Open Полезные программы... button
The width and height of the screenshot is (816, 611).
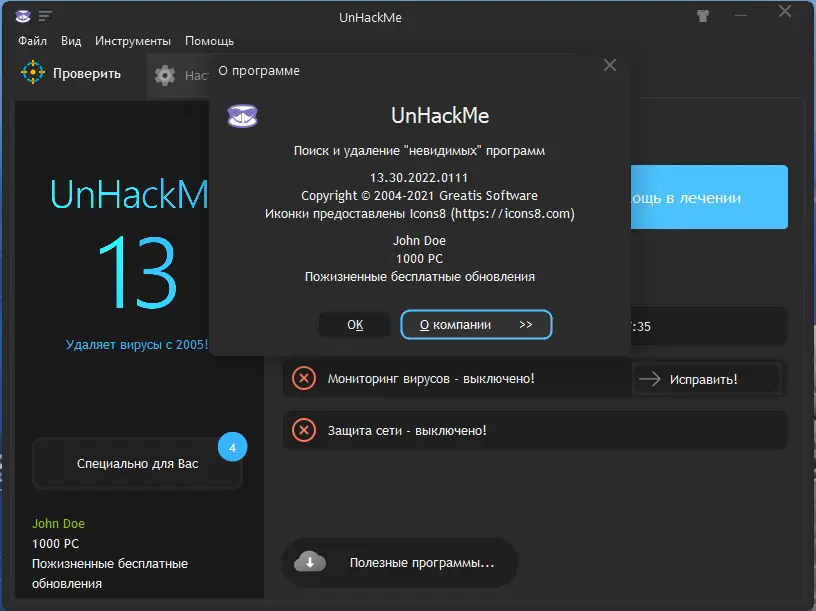point(400,563)
